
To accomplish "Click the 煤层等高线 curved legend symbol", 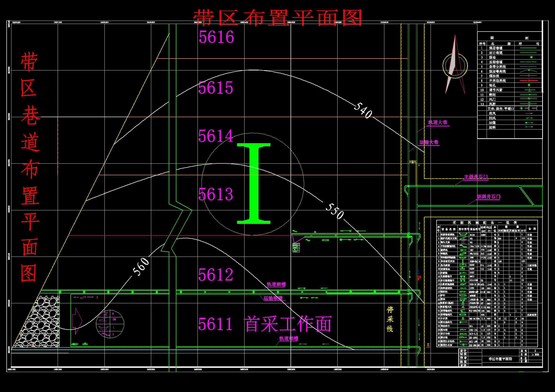I will (529, 71).
